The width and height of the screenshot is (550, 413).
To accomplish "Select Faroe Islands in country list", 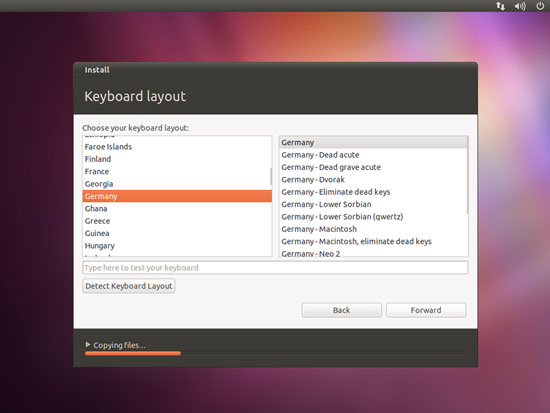I will click(x=177, y=147).
